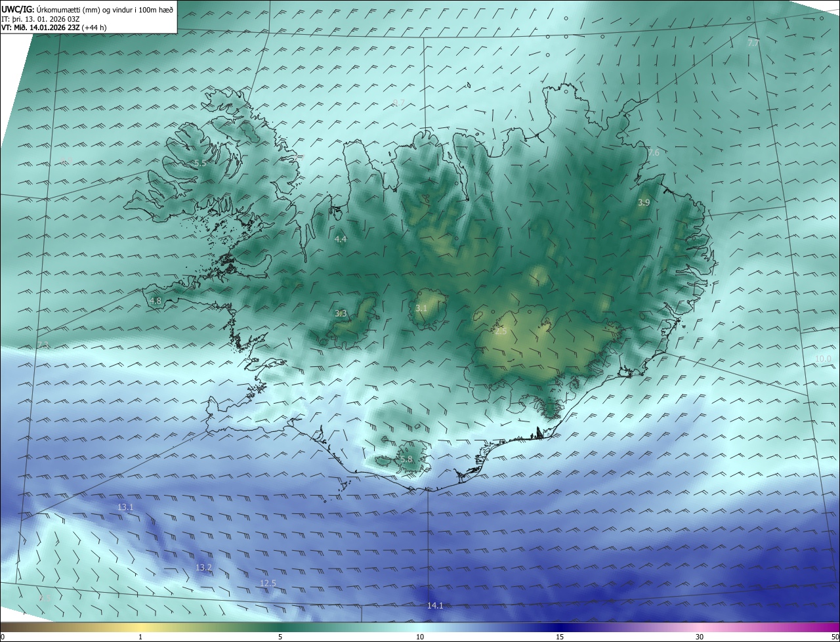Click the '(+44 h)' forecast lead time

click(x=94, y=28)
